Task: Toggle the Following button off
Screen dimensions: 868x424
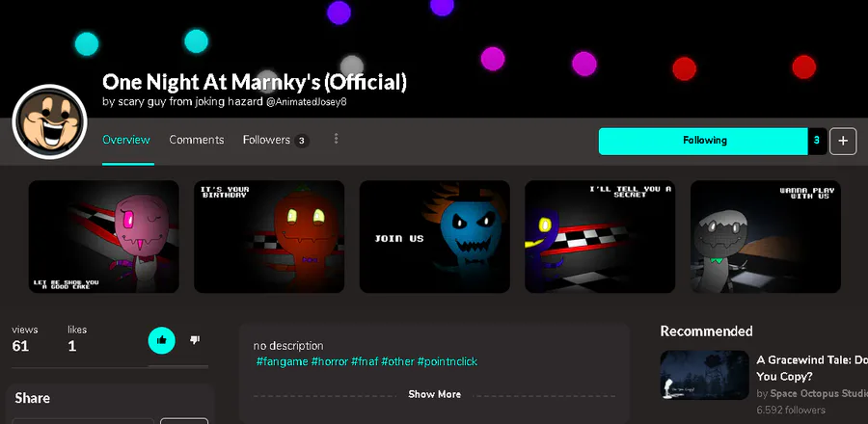Action: pos(704,141)
